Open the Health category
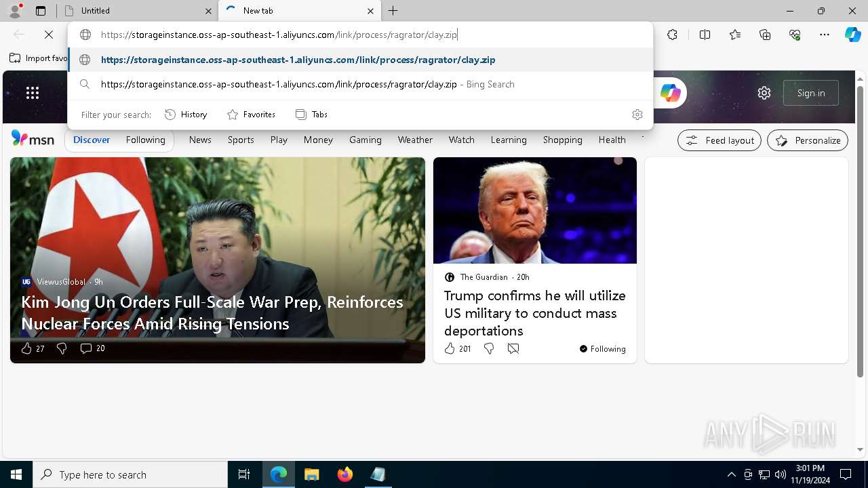This screenshot has width=868, height=488. pos(612,140)
